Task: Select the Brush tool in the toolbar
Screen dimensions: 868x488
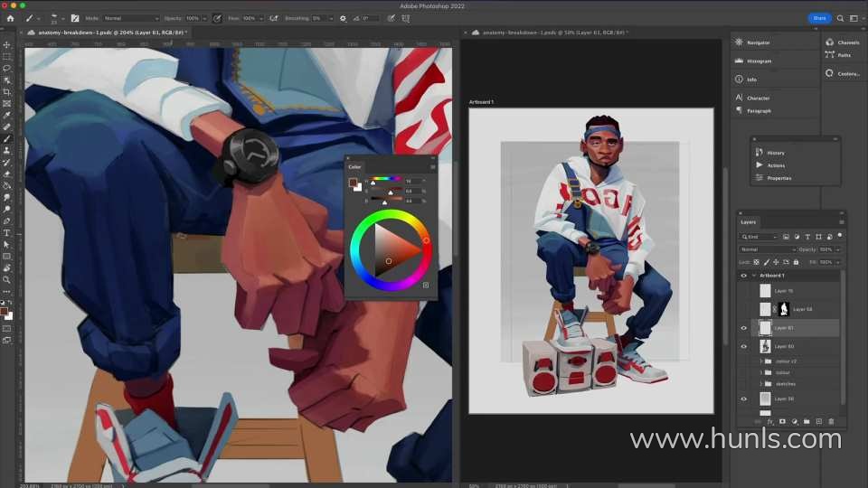Action: (x=6, y=139)
